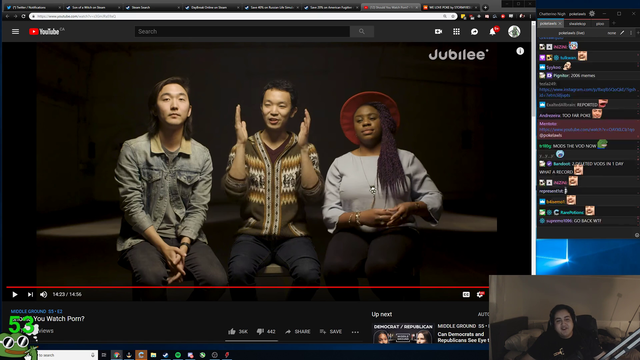Open Chrome from the taskbar
The height and width of the screenshot is (360, 640).
click(x=117, y=355)
